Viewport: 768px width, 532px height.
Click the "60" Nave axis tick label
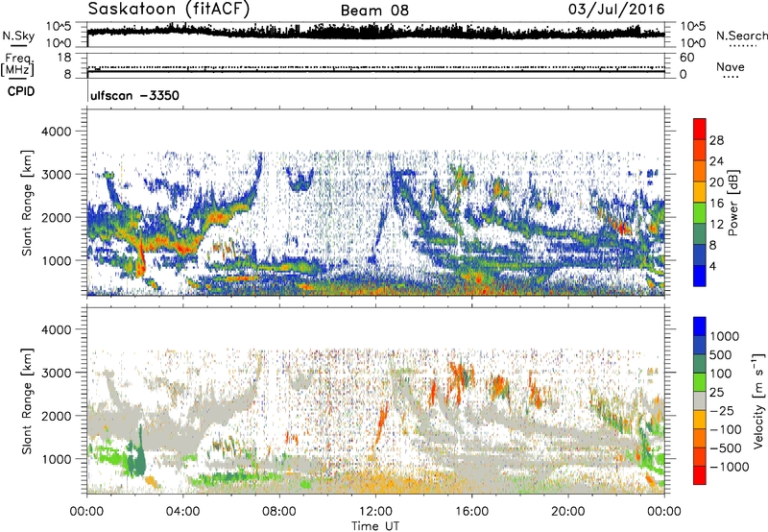point(687,58)
